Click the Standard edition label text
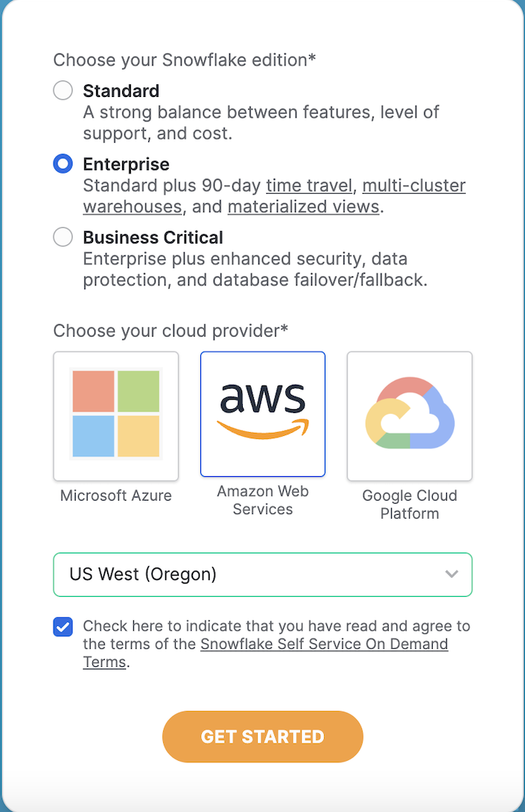 coord(121,91)
